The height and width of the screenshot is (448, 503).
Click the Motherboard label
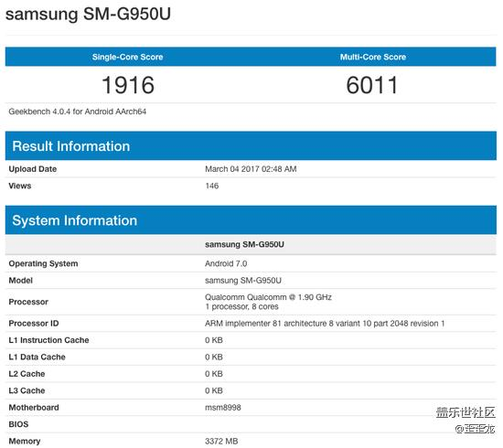[x=34, y=408]
